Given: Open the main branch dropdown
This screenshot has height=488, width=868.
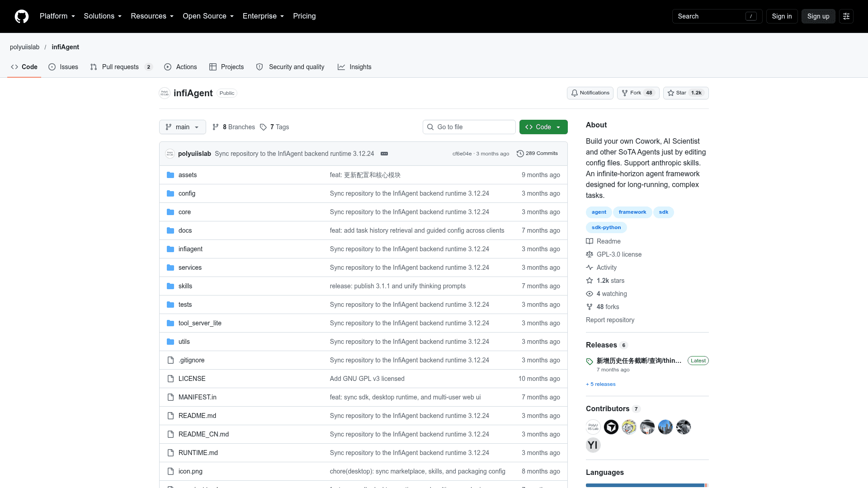Looking at the screenshot, I should tap(182, 127).
